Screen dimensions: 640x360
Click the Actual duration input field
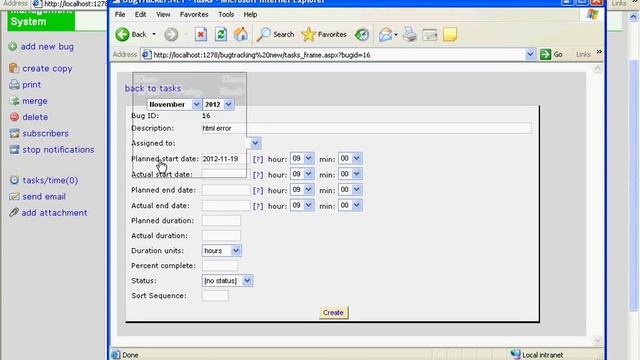[221, 236]
